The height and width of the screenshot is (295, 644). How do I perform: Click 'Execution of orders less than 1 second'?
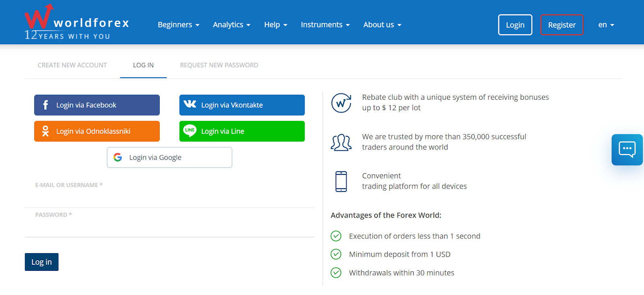[x=415, y=236]
